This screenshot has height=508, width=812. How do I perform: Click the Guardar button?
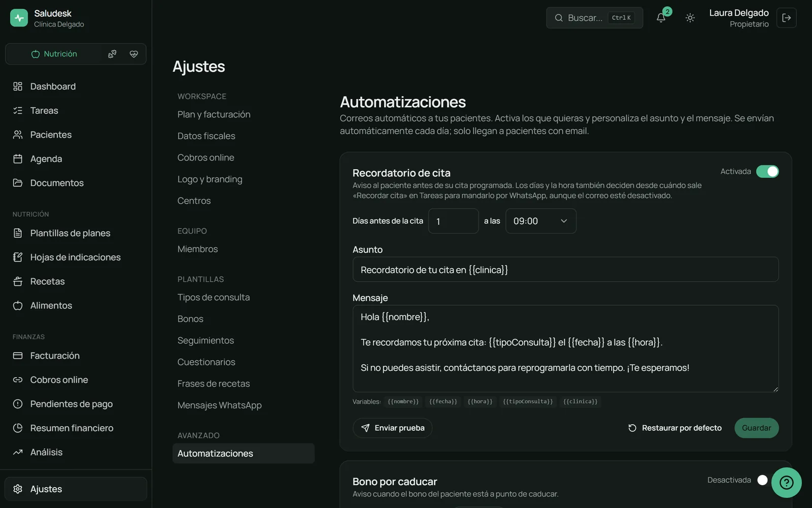coord(756,428)
